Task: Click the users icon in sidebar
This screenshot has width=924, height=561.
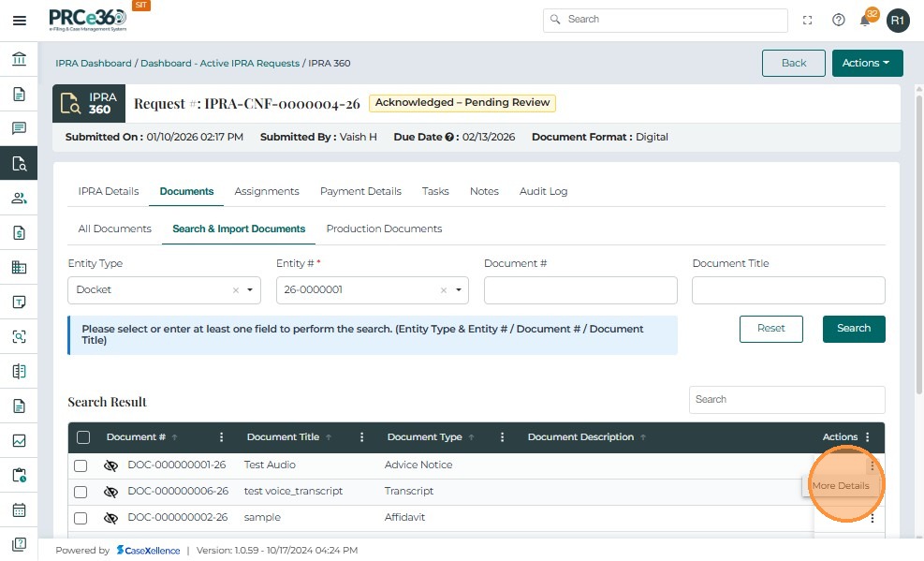Action: point(19,198)
